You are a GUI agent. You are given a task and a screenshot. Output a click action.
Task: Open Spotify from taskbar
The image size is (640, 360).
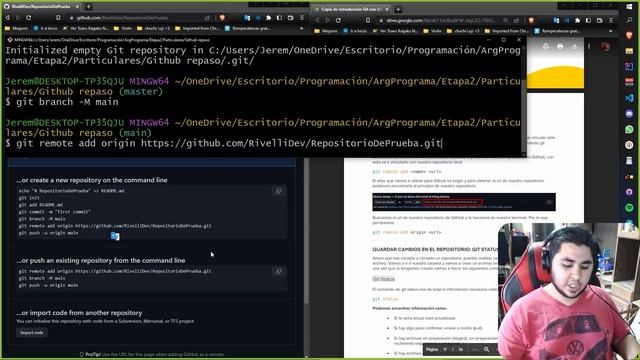pyautogui.click(x=629, y=207)
